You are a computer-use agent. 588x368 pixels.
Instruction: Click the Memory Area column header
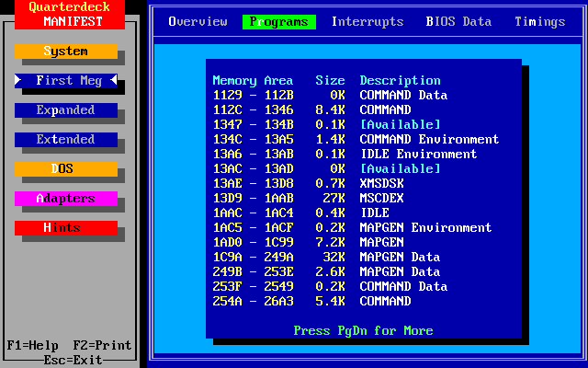point(253,81)
